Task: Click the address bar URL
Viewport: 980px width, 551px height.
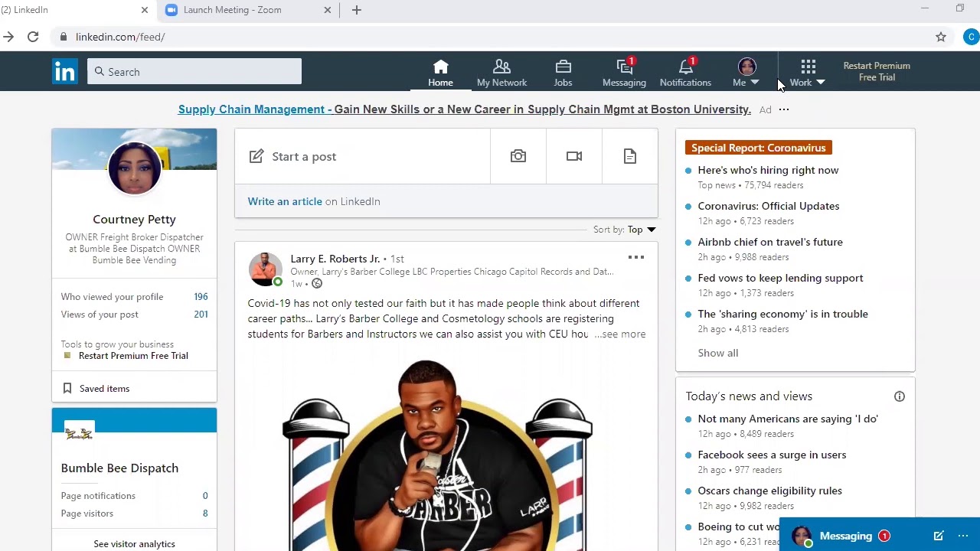Action: [x=120, y=37]
